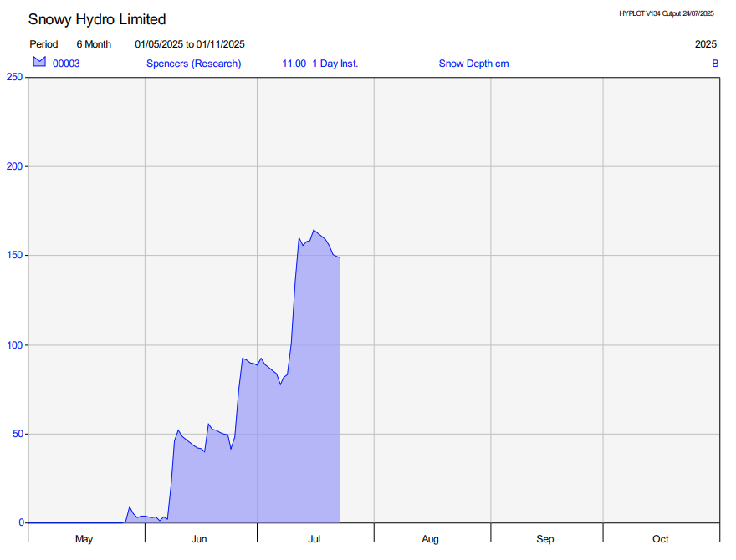Image resolution: width=736 pixels, height=560 pixels.
Task: Click the 'Jul' month label
Action: coord(314,539)
